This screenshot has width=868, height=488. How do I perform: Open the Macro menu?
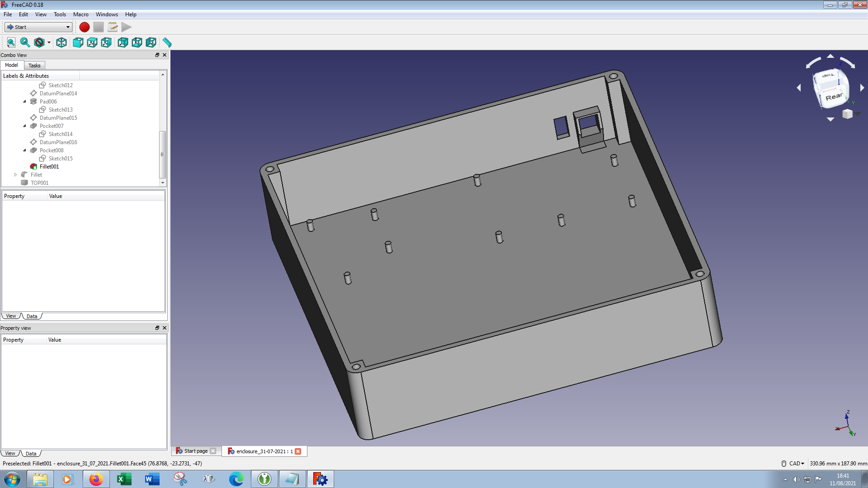(x=80, y=14)
